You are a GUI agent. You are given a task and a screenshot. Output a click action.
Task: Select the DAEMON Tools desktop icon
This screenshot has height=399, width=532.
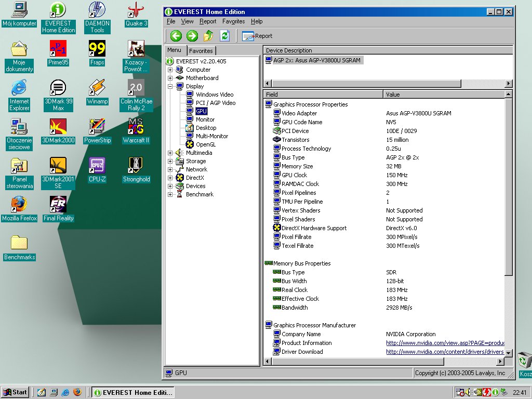(x=97, y=17)
